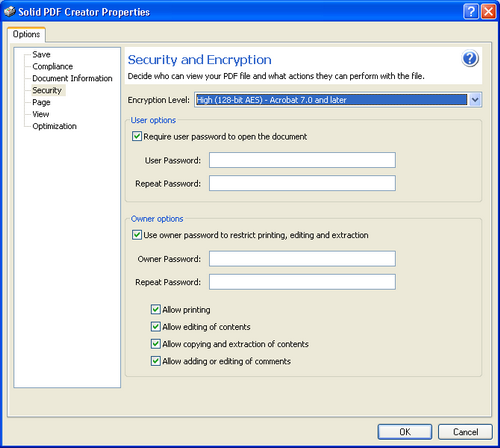Open the blue help icon beside Security and Encryption
500x448 pixels.
pos(470,59)
